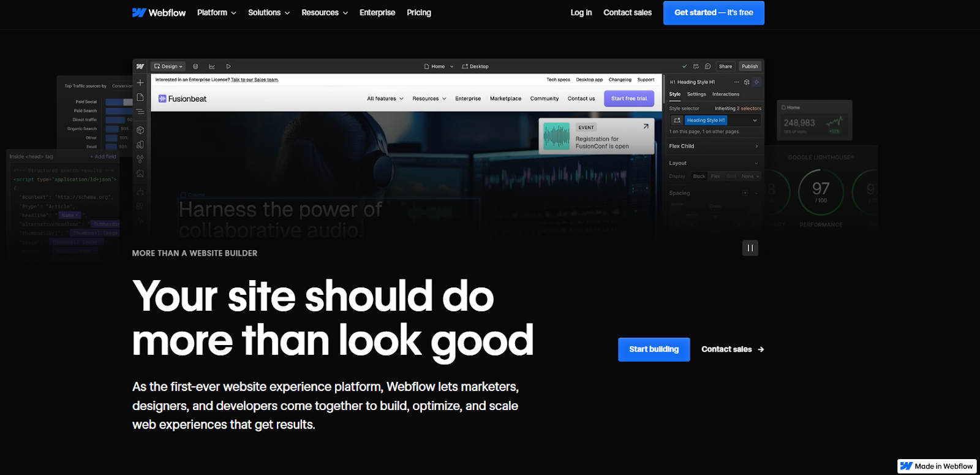Viewport: 980px width, 475px height.
Task: Click the Share button in Designer
Action: (725, 66)
